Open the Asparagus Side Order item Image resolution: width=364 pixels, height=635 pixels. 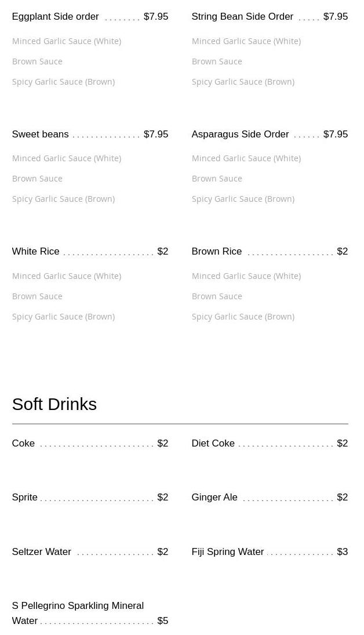click(240, 134)
